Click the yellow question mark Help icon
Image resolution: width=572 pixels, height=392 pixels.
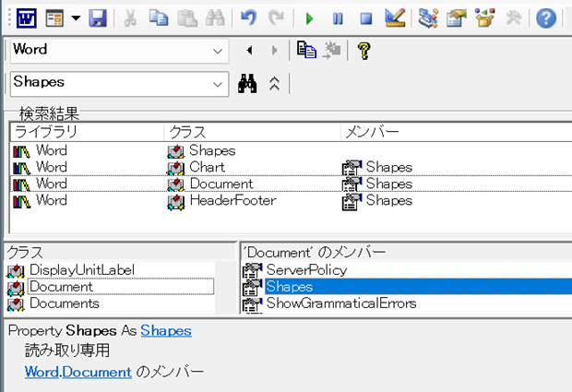point(364,51)
